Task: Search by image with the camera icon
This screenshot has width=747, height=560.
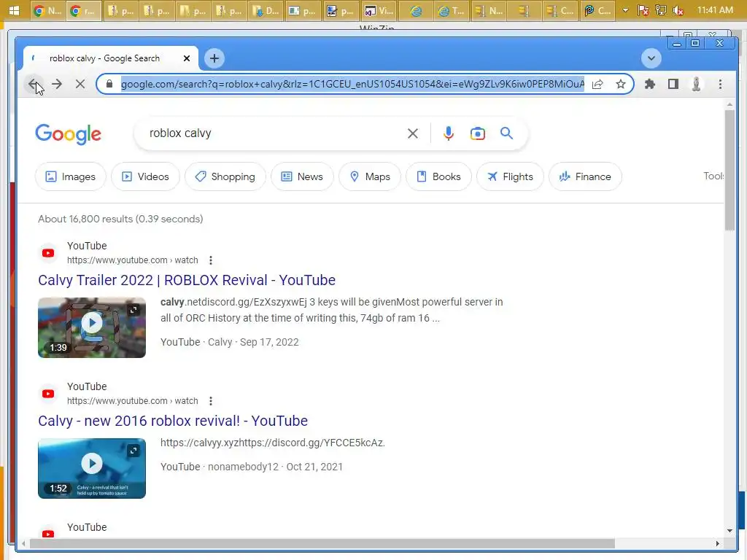Action: coord(477,133)
